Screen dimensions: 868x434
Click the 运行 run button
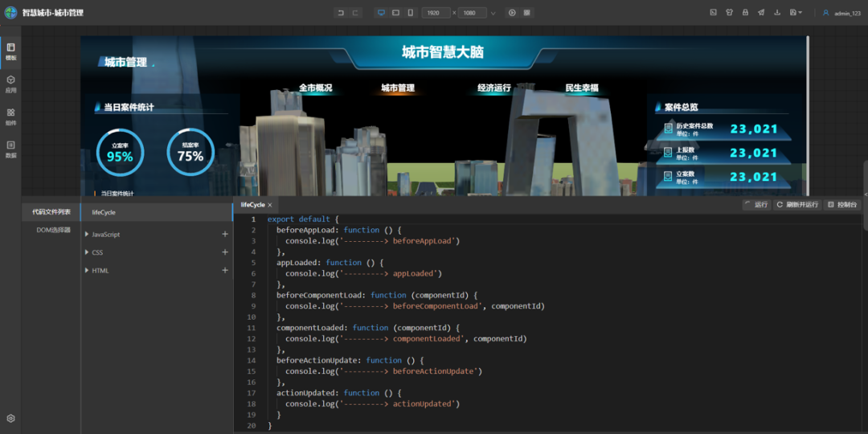pyautogui.click(x=757, y=205)
